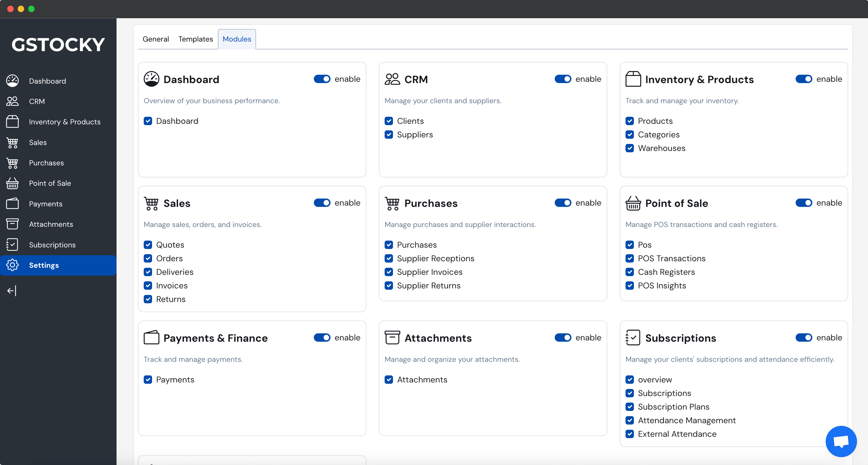868x465 pixels.
Task: Switch to the General tab
Action: click(x=155, y=39)
